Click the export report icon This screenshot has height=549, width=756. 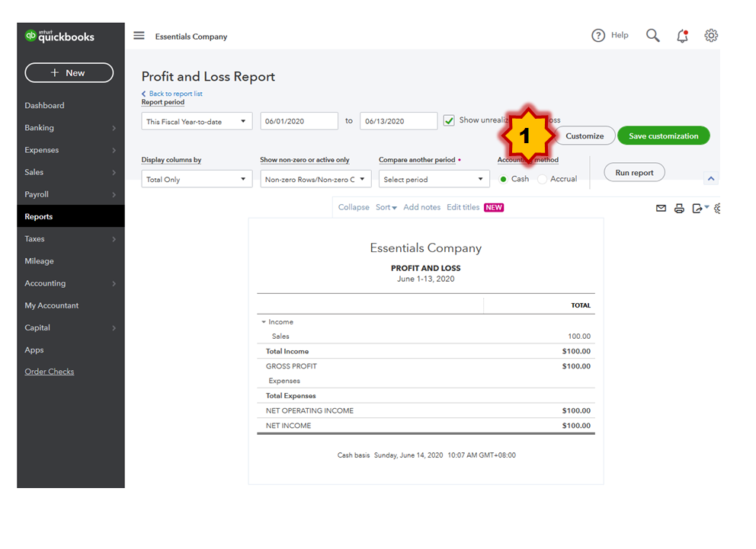(697, 208)
